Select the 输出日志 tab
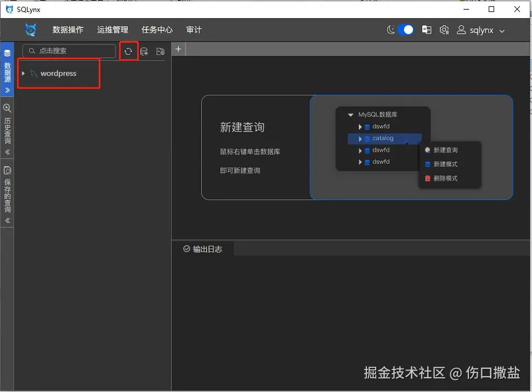This screenshot has width=532, height=392. 202,249
